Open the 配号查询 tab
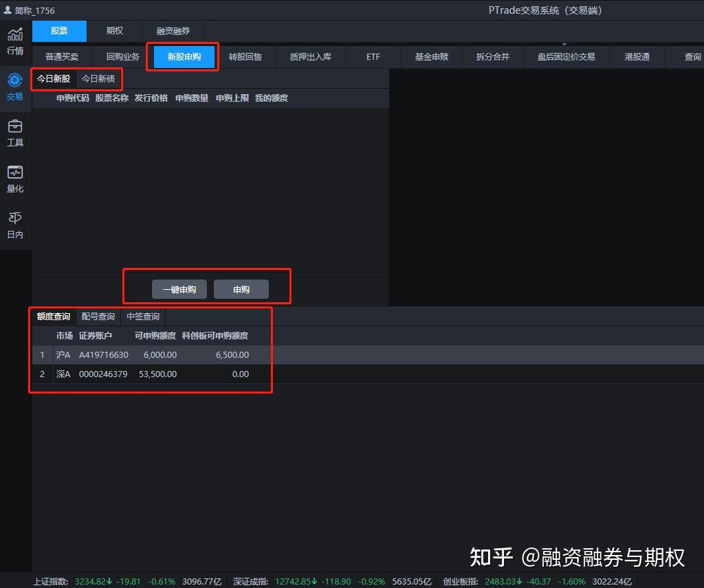The width and height of the screenshot is (704, 588). click(98, 317)
